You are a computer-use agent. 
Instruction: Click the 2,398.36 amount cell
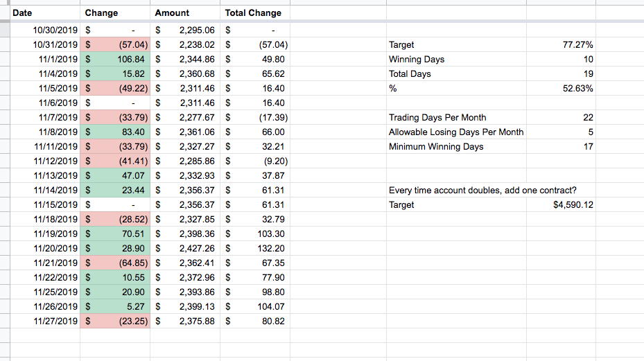pyautogui.click(x=185, y=234)
